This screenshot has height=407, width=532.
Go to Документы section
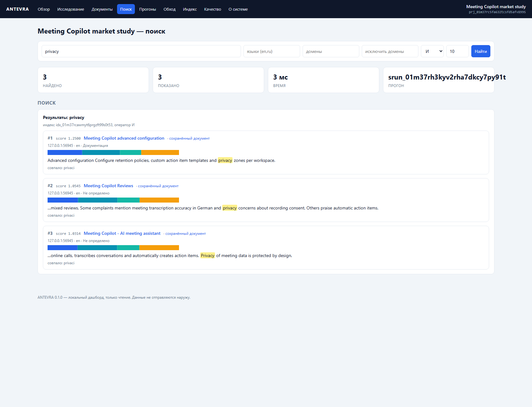(102, 9)
